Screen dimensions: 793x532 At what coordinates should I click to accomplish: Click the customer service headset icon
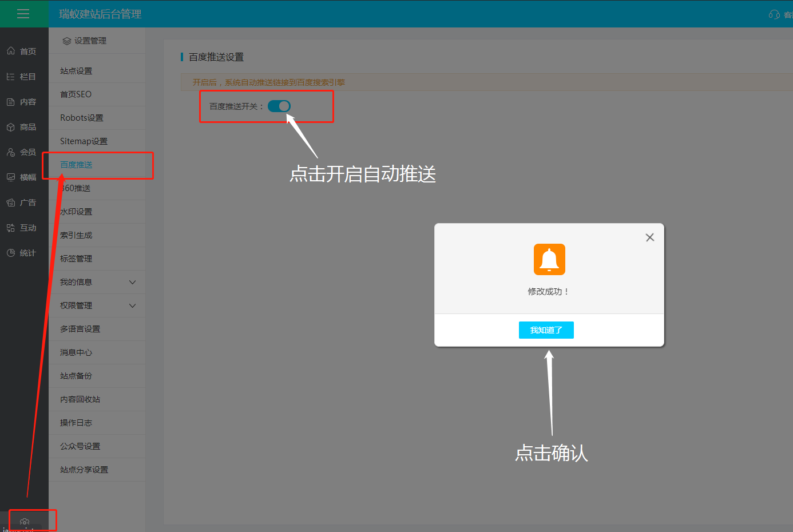coord(774,14)
